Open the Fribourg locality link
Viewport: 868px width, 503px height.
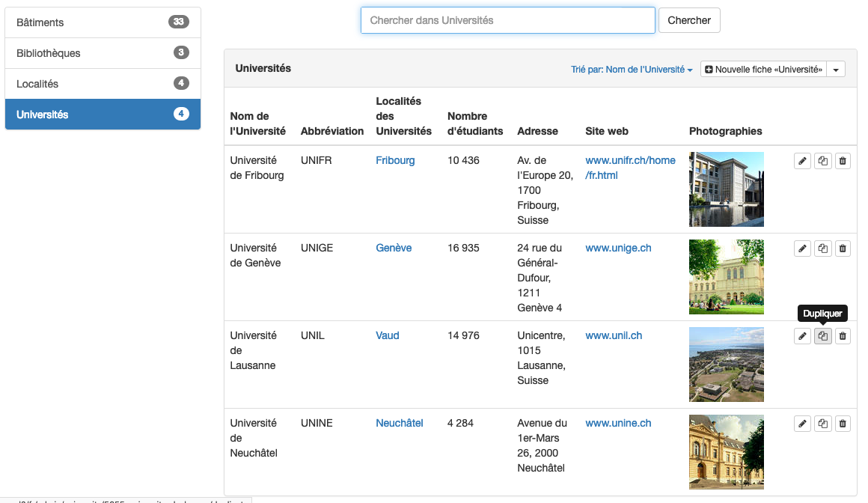pos(395,160)
